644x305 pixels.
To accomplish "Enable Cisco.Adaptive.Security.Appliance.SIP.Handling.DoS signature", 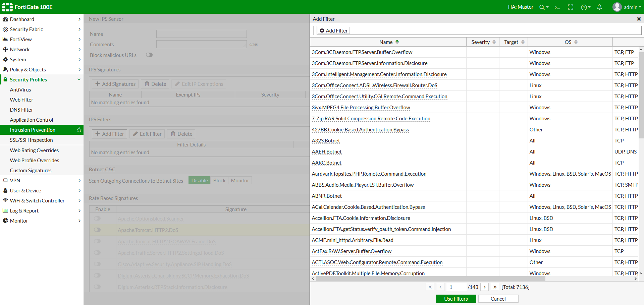I will (x=97, y=264).
